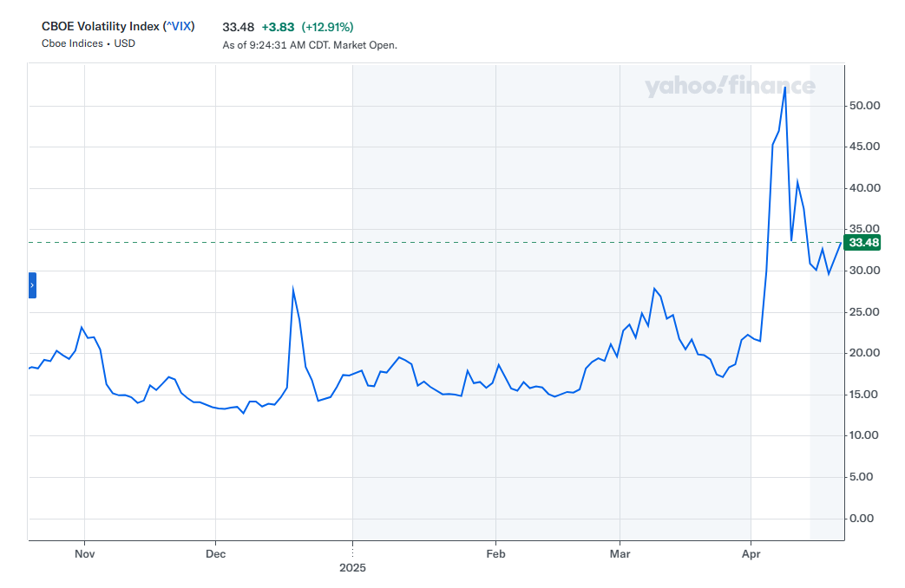Click the 15.00 price axis label
The image size is (905, 588).
(x=864, y=395)
